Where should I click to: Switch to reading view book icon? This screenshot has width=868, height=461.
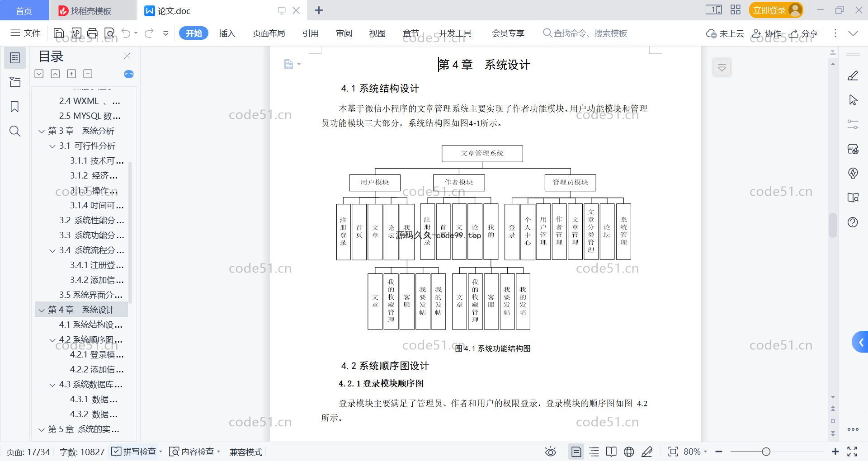tap(611, 452)
